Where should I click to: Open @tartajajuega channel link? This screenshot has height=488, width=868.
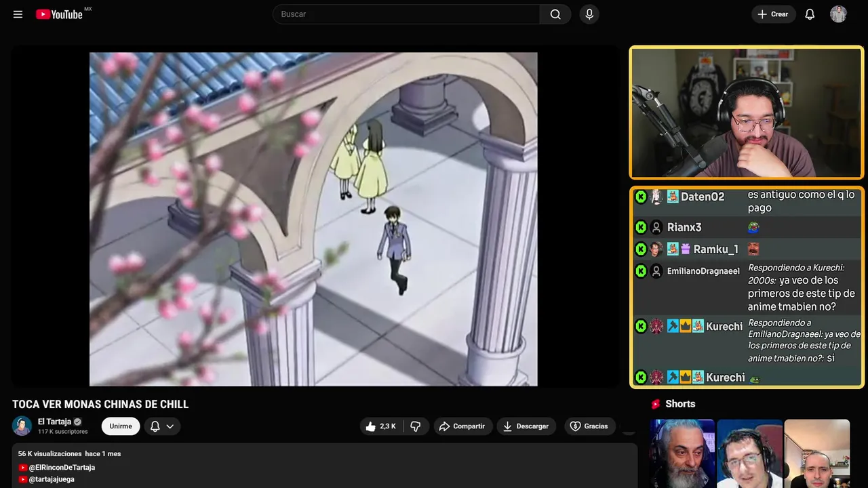pyautogui.click(x=52, y=479)
